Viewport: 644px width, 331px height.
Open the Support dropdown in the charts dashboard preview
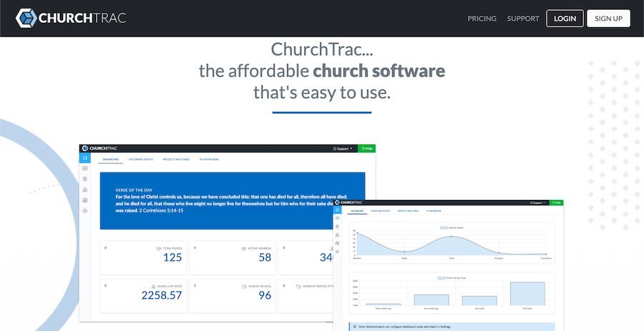(x=537, y=203)
